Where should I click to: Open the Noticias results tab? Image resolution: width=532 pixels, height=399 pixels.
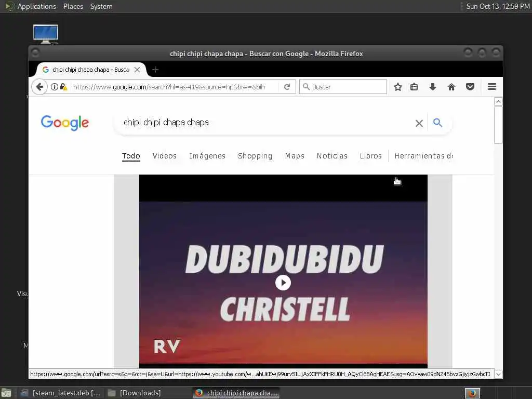pos(332,156)
